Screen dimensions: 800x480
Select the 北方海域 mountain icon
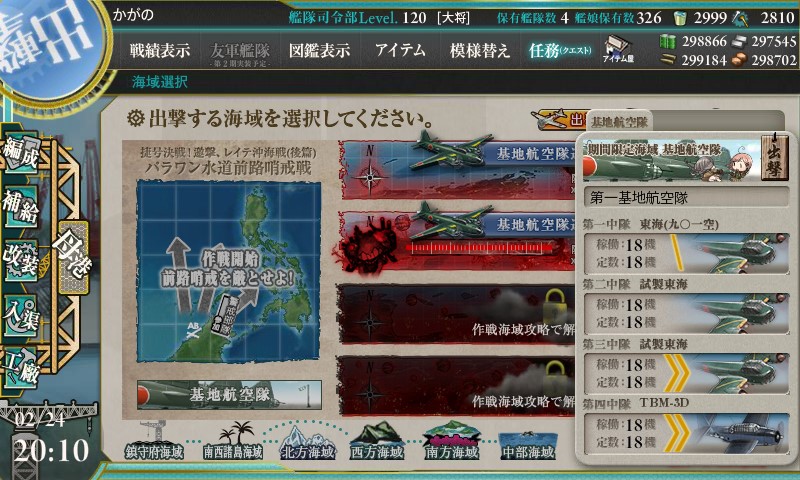(308, 444)
